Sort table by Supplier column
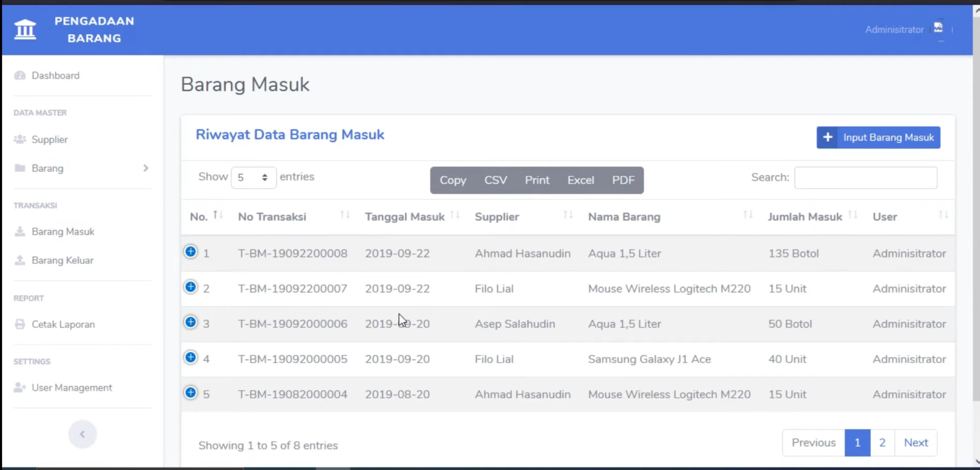This screenshot has width=980, height=470. click(x=568, y=215)
